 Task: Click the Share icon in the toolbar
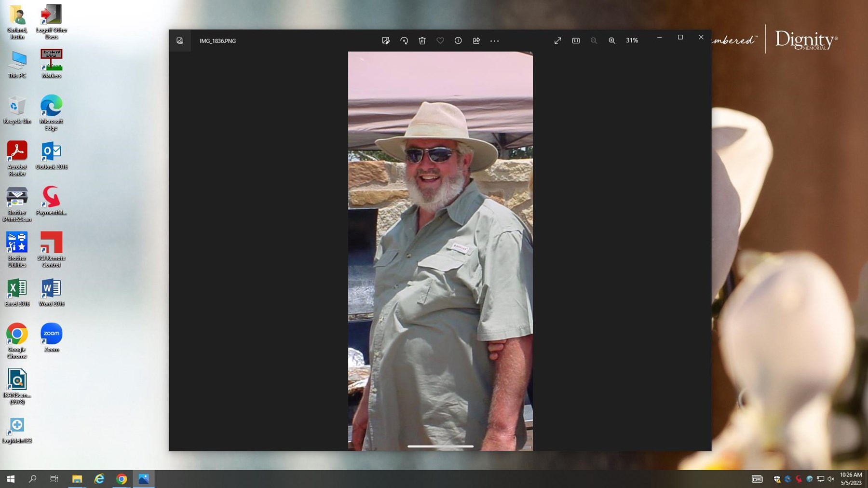click(476, 41)
